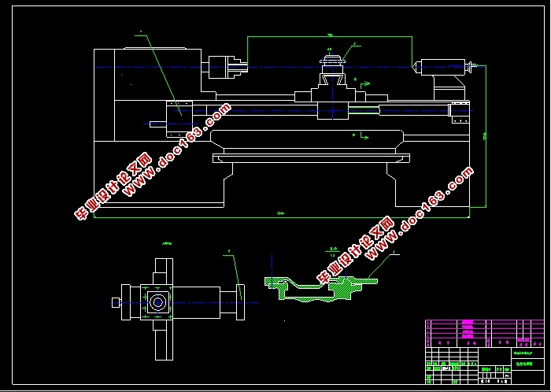Select the lathe chuck near the headstock
The width and height of the screenshot is (551, 392).
pos(227,67)
